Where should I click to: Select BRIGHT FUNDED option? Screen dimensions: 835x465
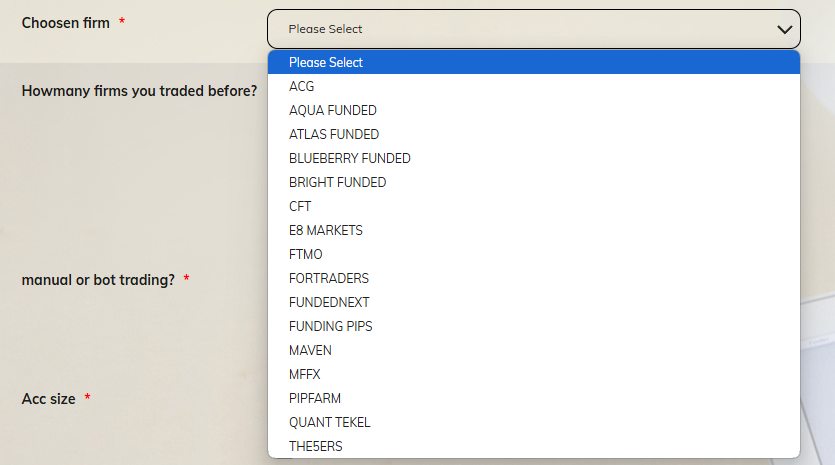tap(534, 182)
